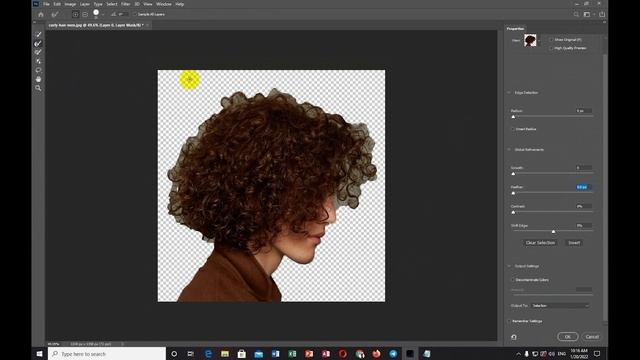The width and height of the screenshot is (640, 360).
Task: Open Excel from taskbar
Action: 292,353
